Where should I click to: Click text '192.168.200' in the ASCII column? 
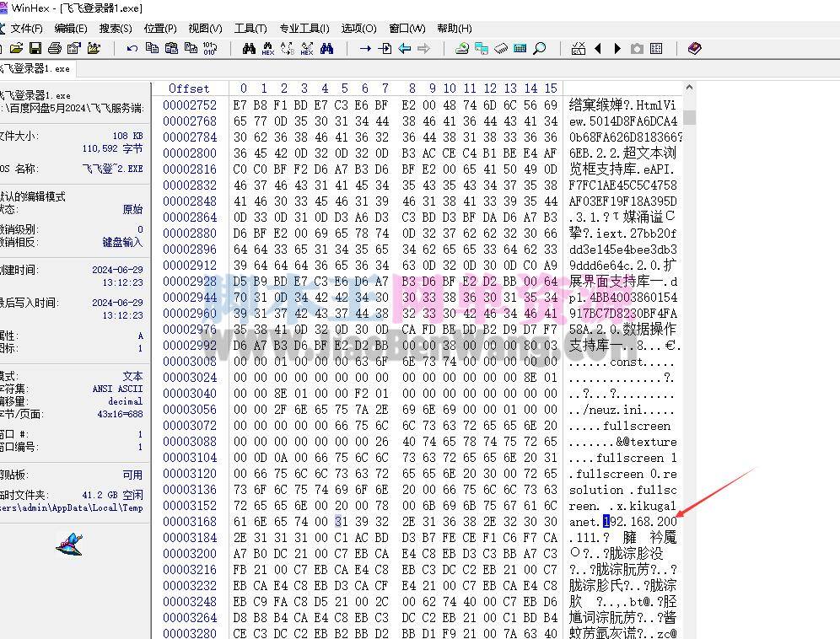[640, 522]
